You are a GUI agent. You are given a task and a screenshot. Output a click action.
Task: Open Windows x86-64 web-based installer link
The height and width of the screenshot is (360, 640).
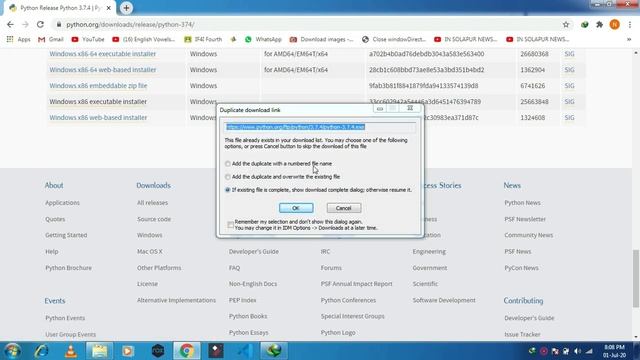coord(102,70)
